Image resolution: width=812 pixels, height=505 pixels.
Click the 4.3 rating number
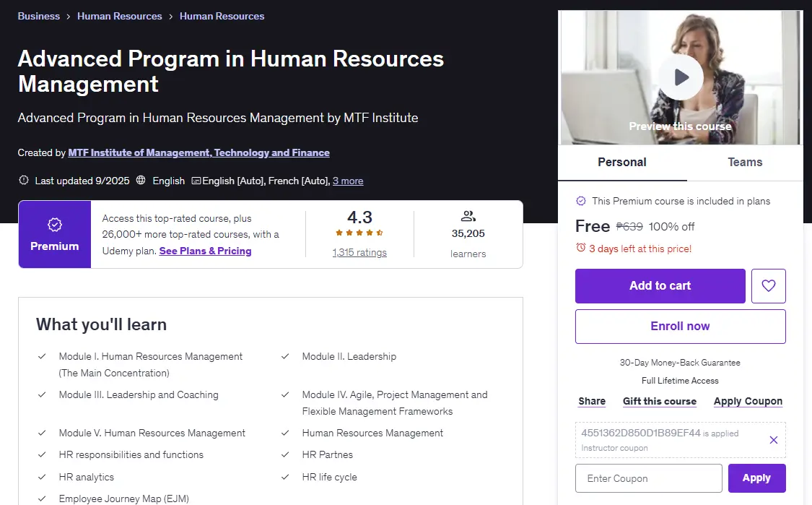point(359,217)
